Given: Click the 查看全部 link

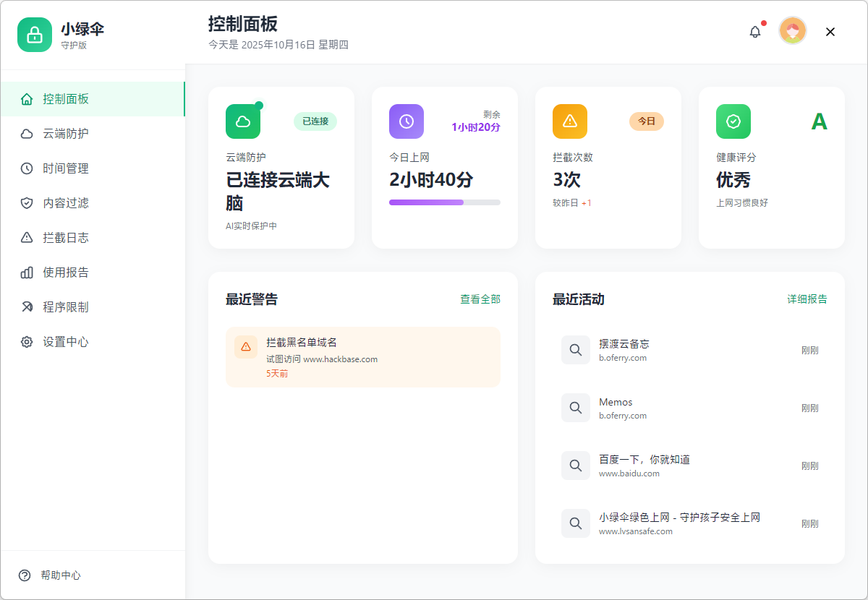Looking at the screenshot, I should point(480,299).
